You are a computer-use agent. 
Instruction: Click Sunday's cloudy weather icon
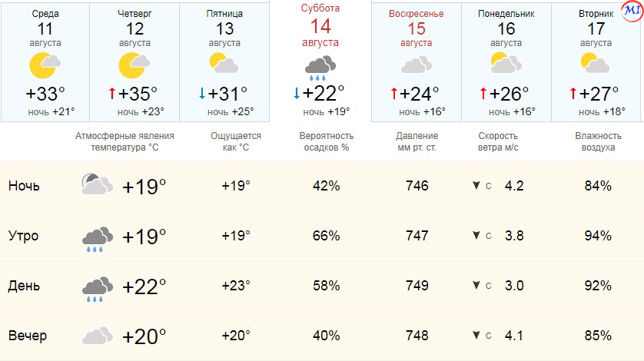417,65
